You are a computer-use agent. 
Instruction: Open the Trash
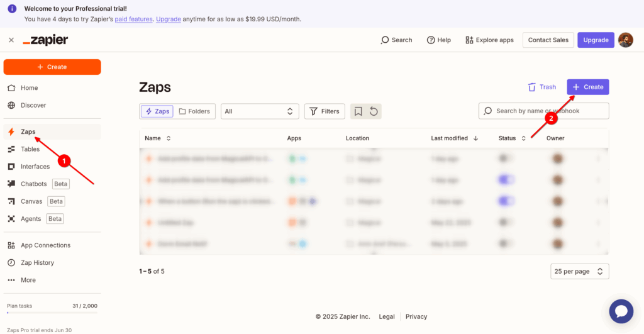tap(541, 87)
